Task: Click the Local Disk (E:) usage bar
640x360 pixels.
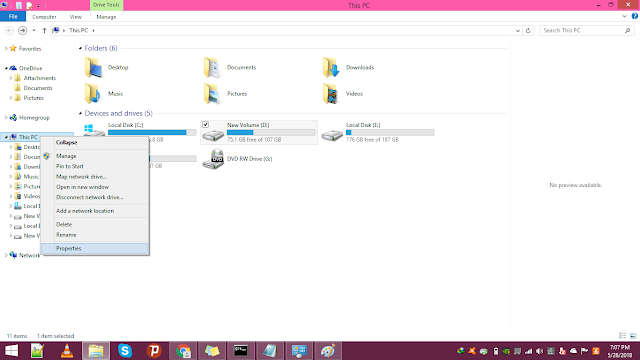Action: [390, 132]
